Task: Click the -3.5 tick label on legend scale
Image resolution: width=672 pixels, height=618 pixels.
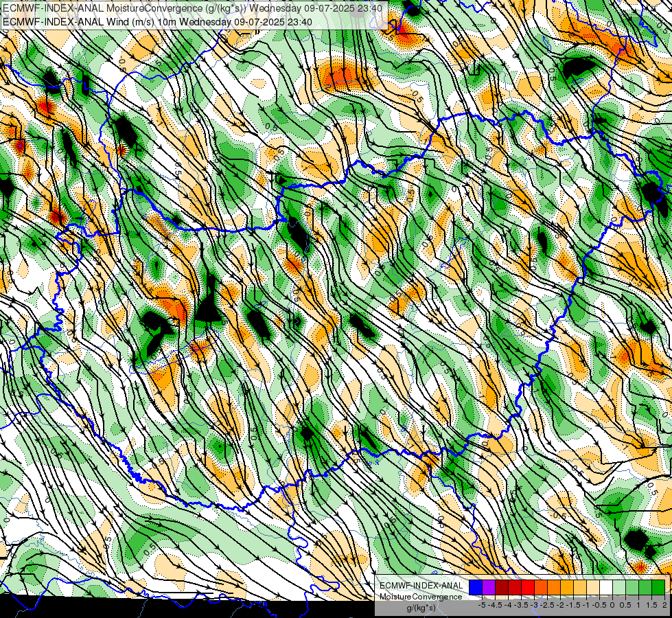Action: (521, 605)
